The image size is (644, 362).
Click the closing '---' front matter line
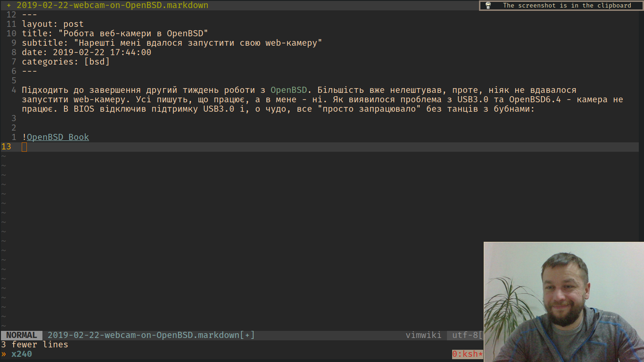point(29,71)
